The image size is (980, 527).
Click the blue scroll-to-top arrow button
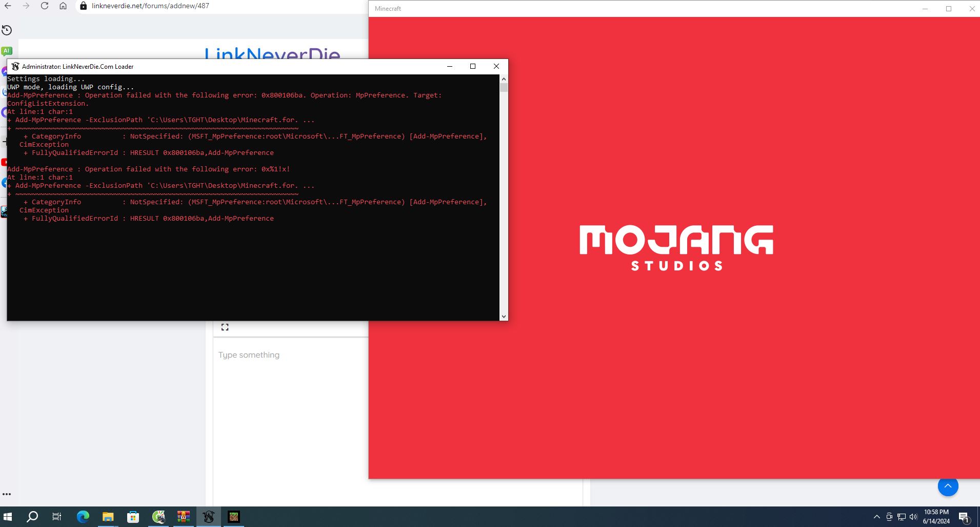pos(948,486)
